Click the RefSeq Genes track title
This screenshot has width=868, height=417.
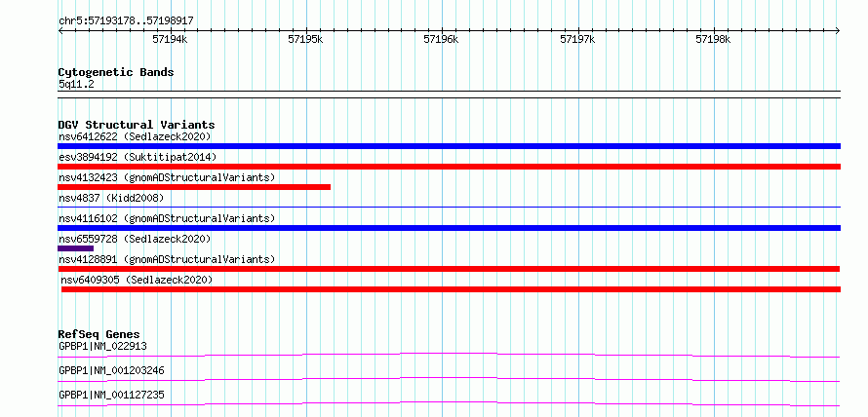point(99,334)
